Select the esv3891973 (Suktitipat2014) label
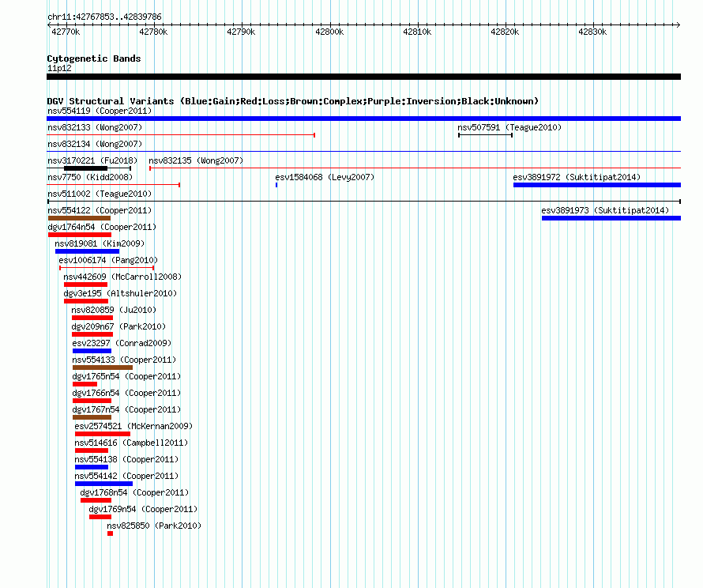Screen dimensions: 703x588 point(605,210)
